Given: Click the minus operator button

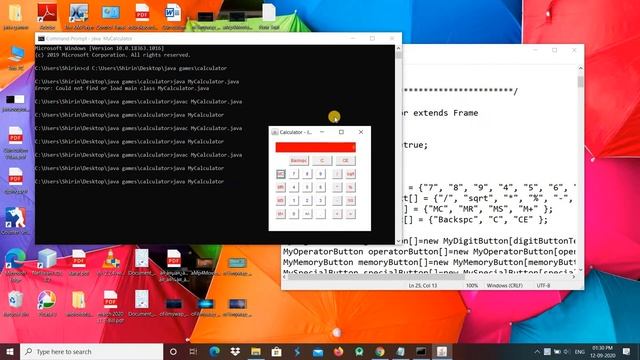Looking at the screenshot, I should click(337, 200).
